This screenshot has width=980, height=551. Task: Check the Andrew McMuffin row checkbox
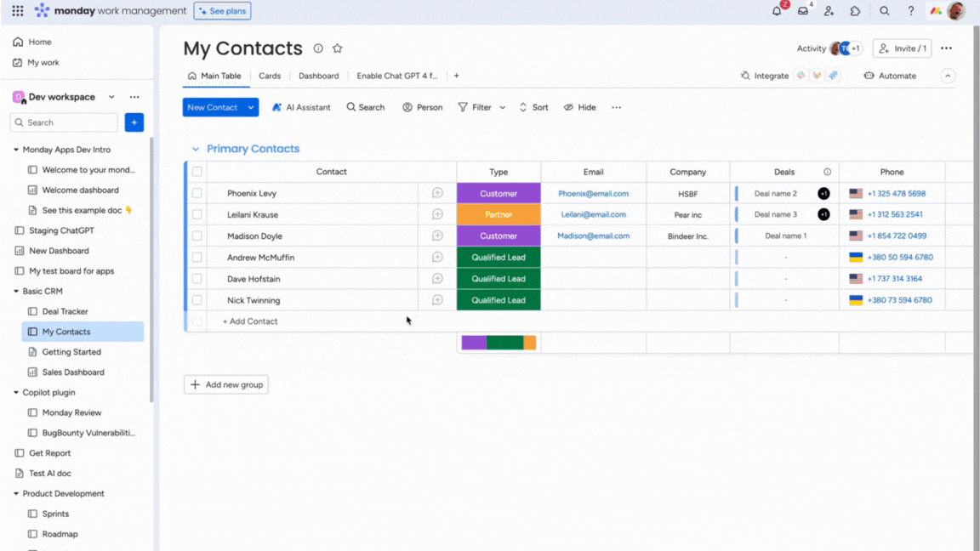[x=197, y=257]
